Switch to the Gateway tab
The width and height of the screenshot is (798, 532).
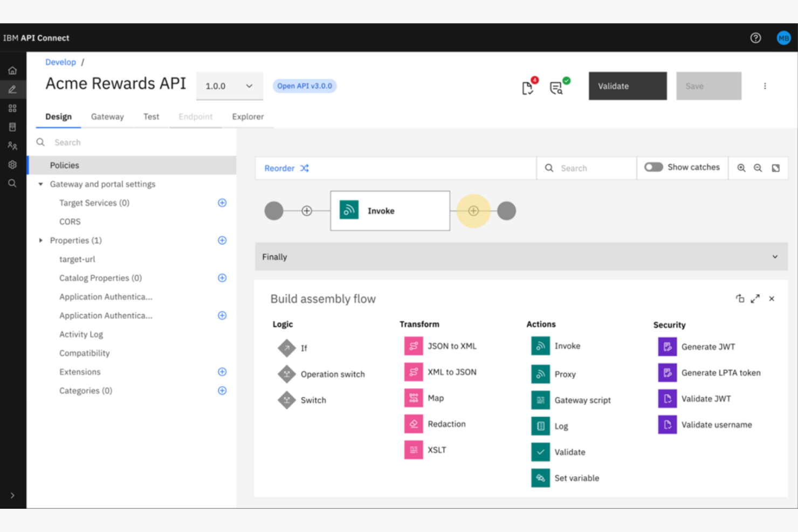(107, 116)
